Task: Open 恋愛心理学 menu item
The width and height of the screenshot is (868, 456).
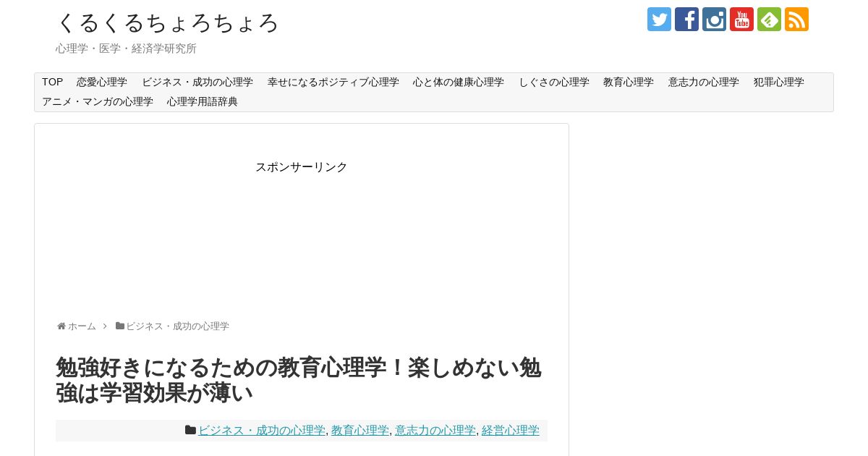Action: [102, 82]
